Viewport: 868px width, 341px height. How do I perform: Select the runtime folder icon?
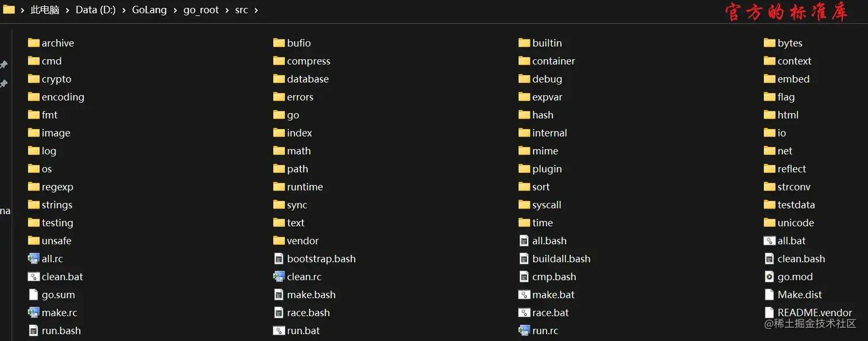click(x=279, y=187)
